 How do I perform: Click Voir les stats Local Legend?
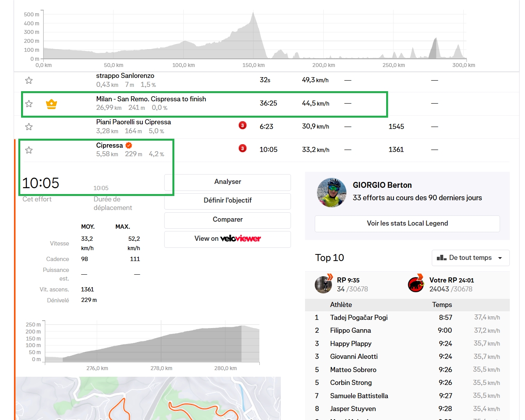(x=407, y=224)
